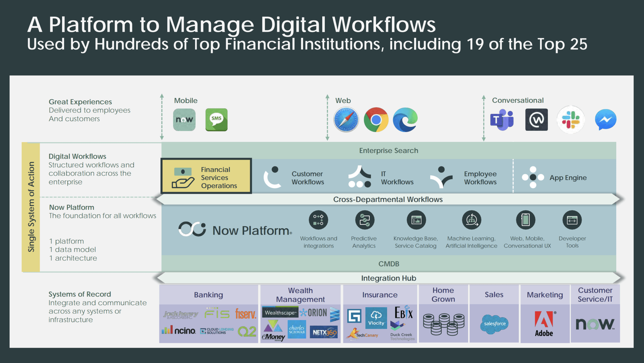Click the Orion logo
Image resolution: width=644 pixels, height=363 pixels.
tap(313, 312)
